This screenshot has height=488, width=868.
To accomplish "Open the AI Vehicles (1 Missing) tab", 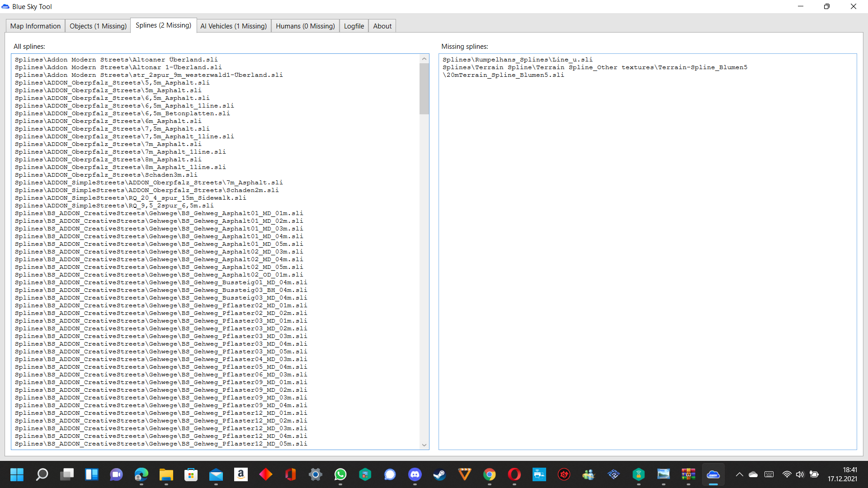I will point(233,26).
